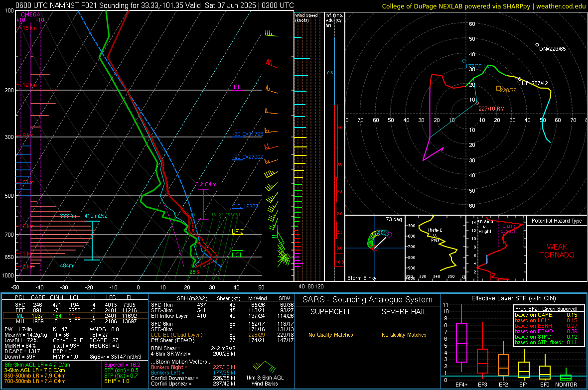Click the 410 m2s2 effective inflow label

click(x=96, y=216)
